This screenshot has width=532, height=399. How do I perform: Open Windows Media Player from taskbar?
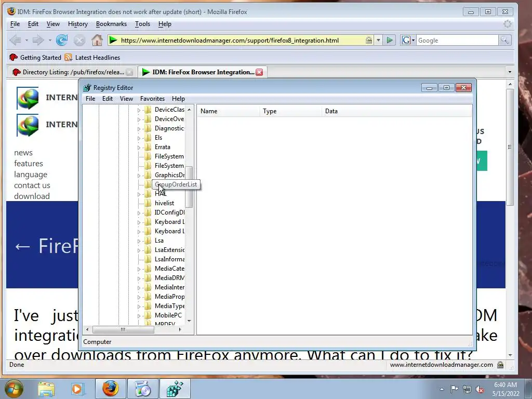(78, 389)
